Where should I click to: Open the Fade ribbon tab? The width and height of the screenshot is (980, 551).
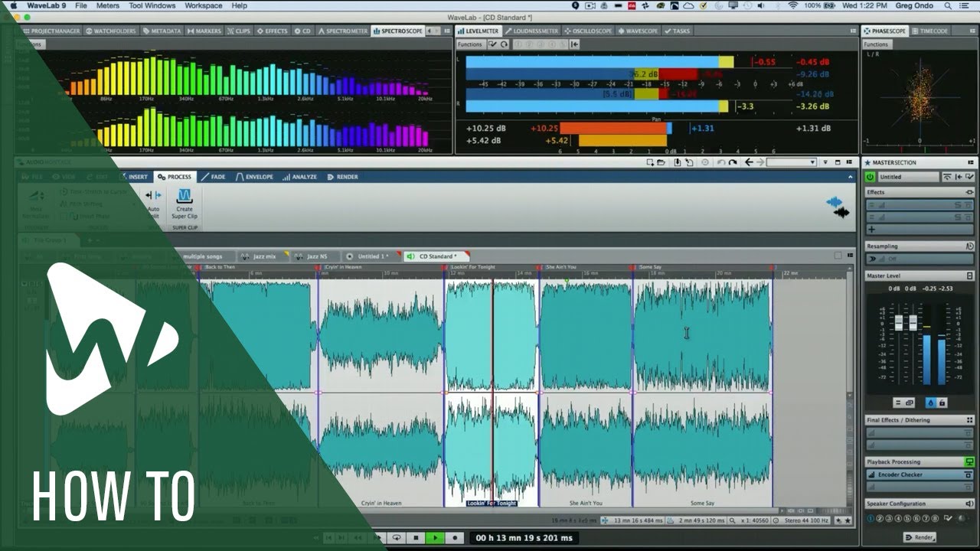tap(214, 177)
